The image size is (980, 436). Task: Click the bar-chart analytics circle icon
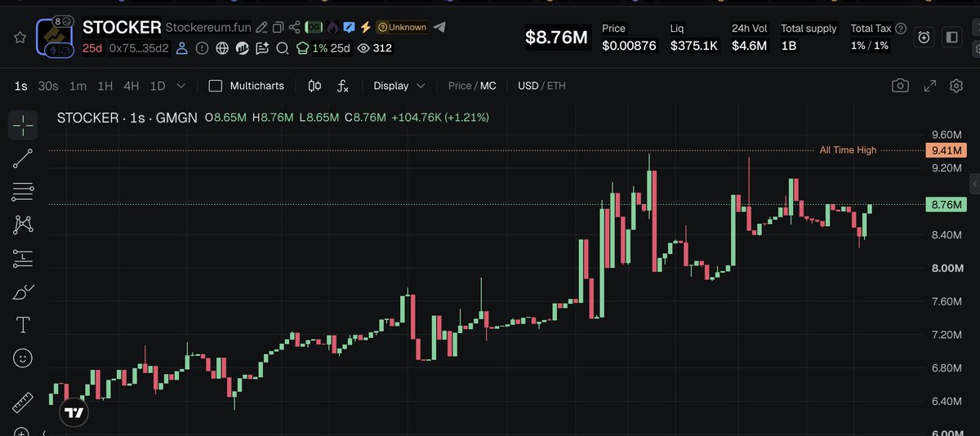point(242,48)
